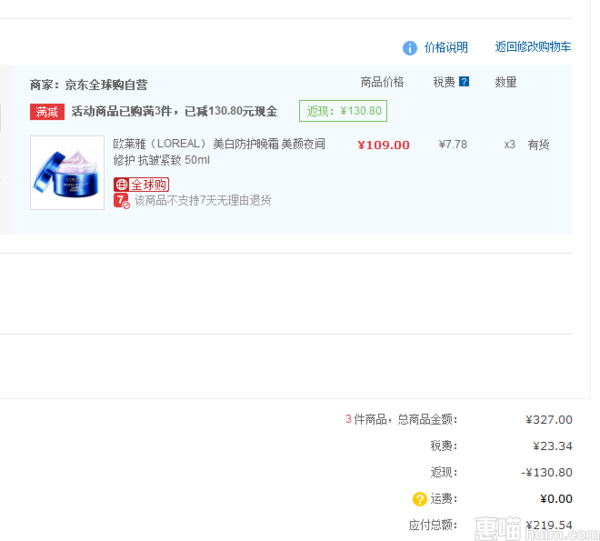Select the 税费 column header
The image size is (600, 541).
(x=444, y=82)
